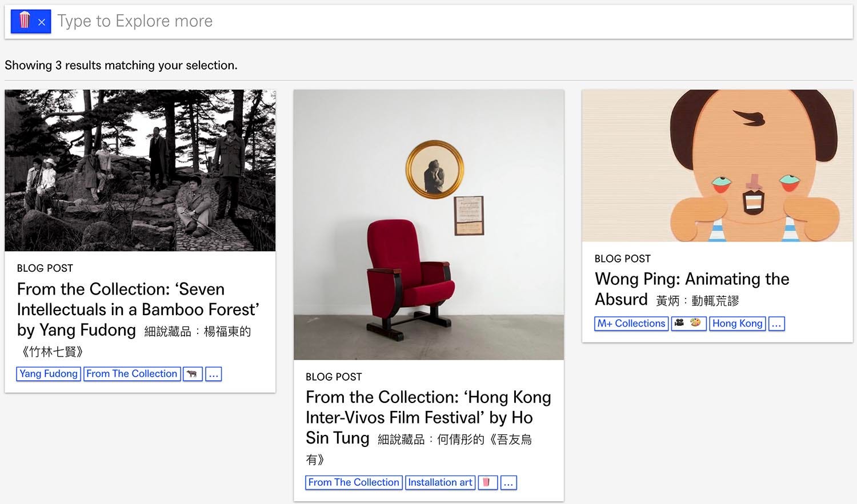The image size is (857, 504).
Task: Expand more tags on the Yang Fudong post
Action: click(213, 374)
